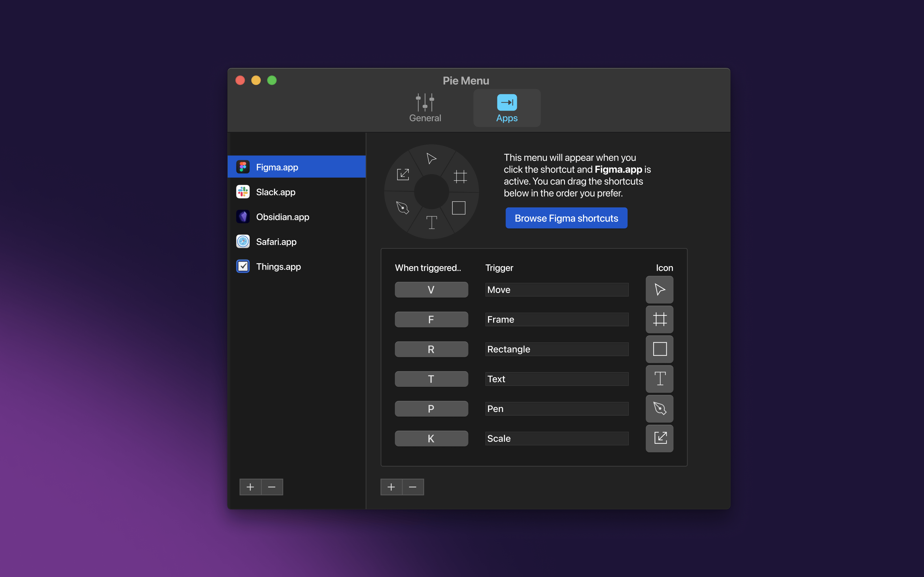This screenshot has width=924, height=577.
Task: Switch to the Apps tab
Action: click(x=507, y=108)
